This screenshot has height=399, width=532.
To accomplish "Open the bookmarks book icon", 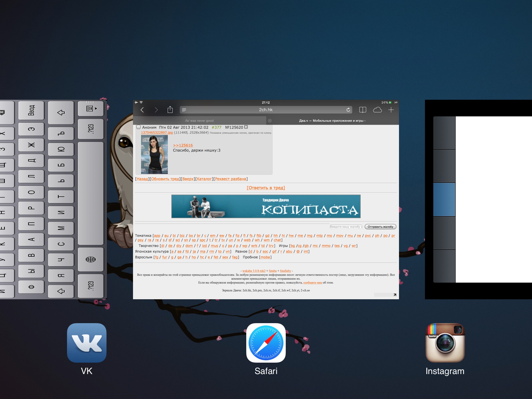I will point(363,110).
